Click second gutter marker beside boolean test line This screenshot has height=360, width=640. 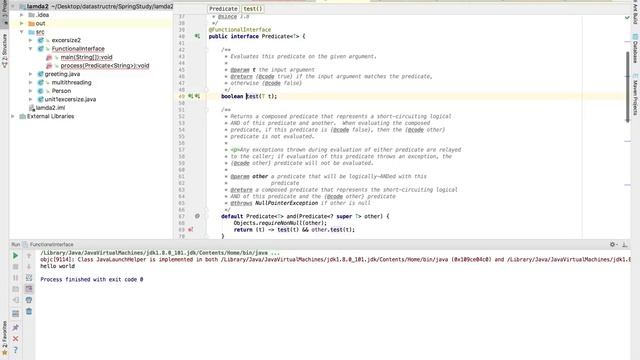click(198, 96)
